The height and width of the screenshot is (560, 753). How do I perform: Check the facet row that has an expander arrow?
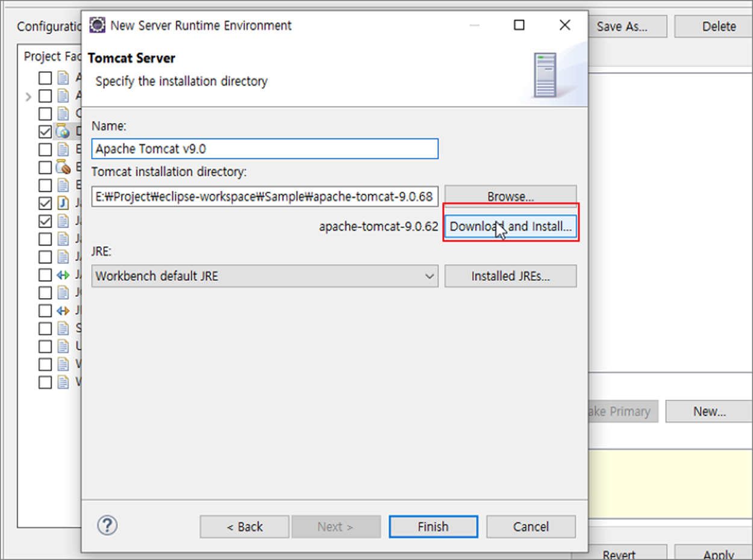click(x=45, y=96)
